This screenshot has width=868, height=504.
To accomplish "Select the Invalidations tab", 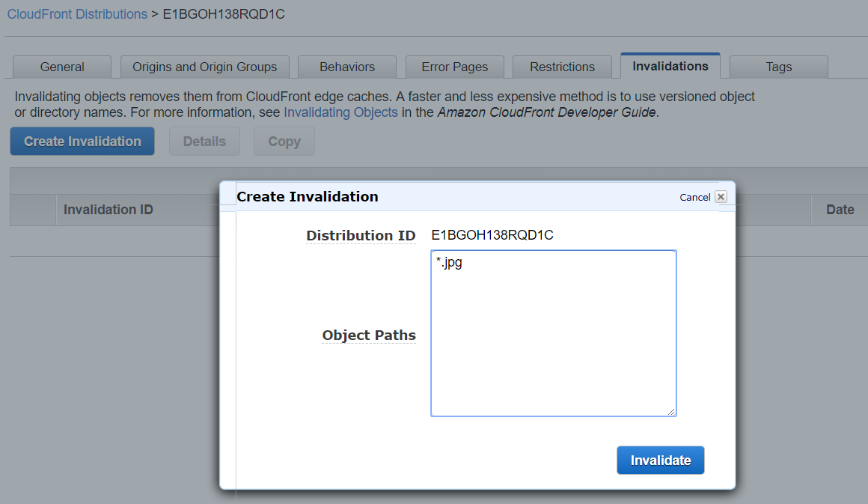I will click(670, 66).
